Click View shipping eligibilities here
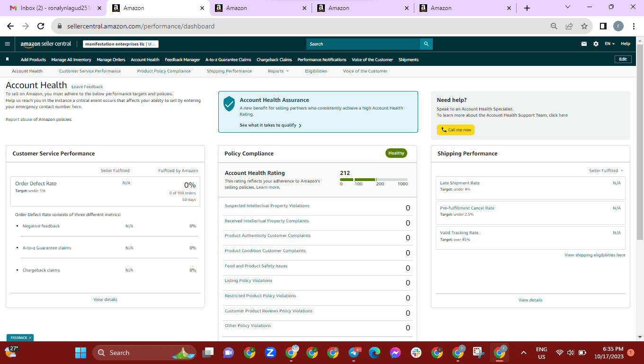 pos(595,255)
